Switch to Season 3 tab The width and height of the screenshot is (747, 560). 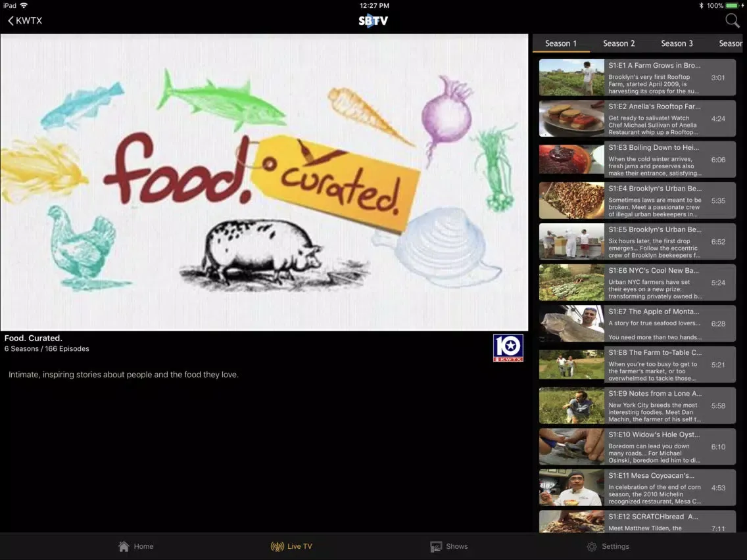(677, 43)
